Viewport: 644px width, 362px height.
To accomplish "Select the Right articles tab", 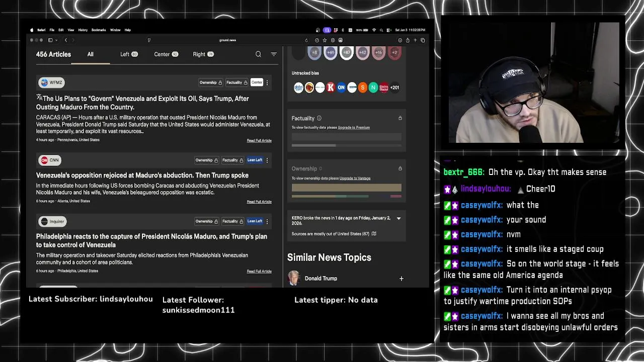I will pyautogui.click(x=203, y=54).
